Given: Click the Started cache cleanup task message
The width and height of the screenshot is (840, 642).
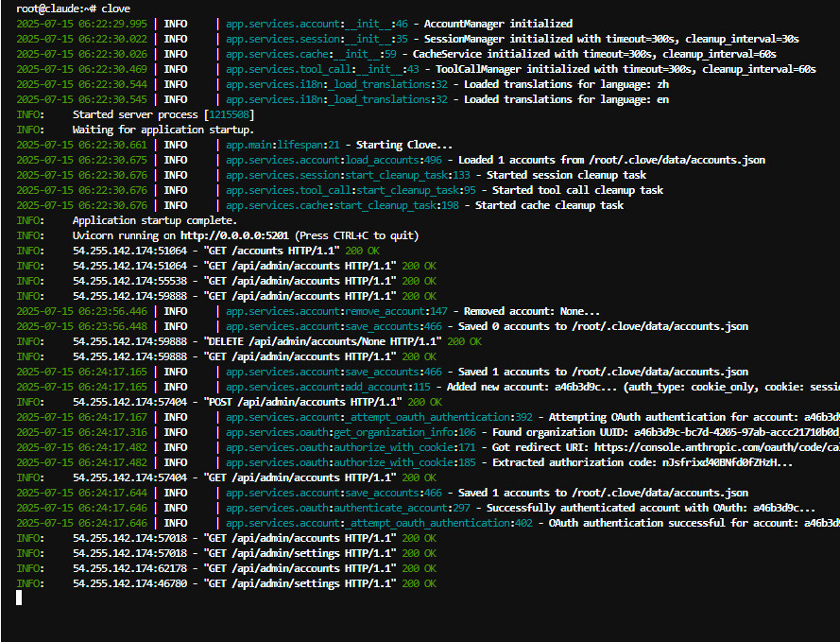Looking at the screenshot, I should 549,205.
